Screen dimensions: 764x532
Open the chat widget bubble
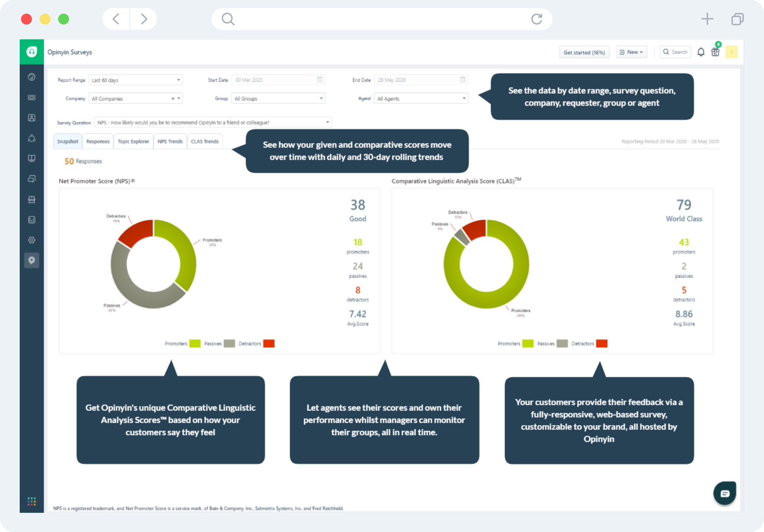pyautogui.click(x=725, y=493)
